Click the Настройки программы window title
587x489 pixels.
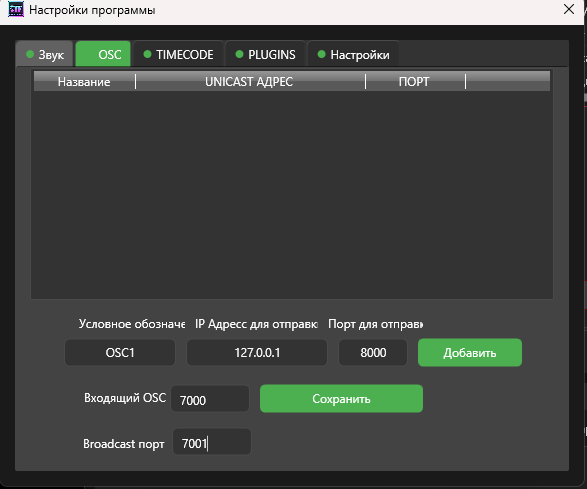(x=92, y=10)
